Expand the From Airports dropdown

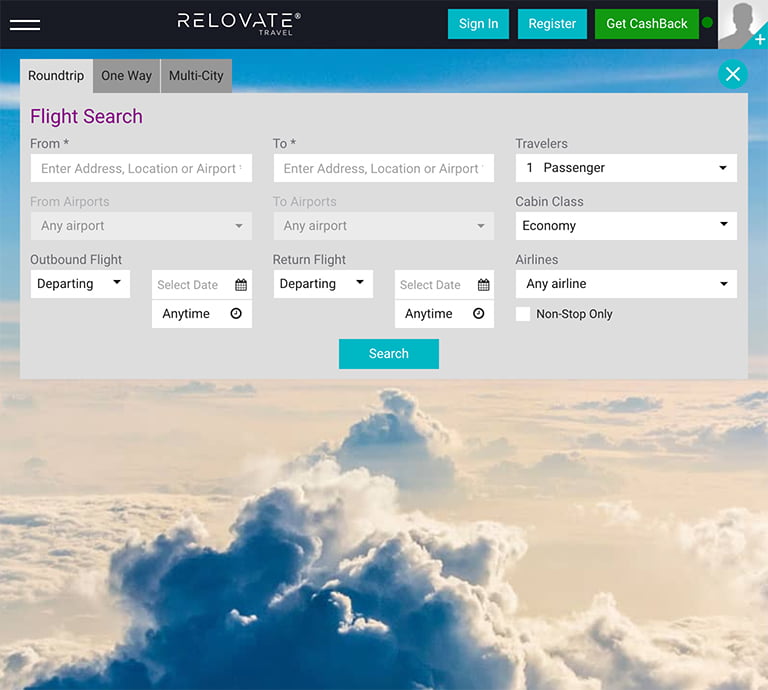coord(141,226)
